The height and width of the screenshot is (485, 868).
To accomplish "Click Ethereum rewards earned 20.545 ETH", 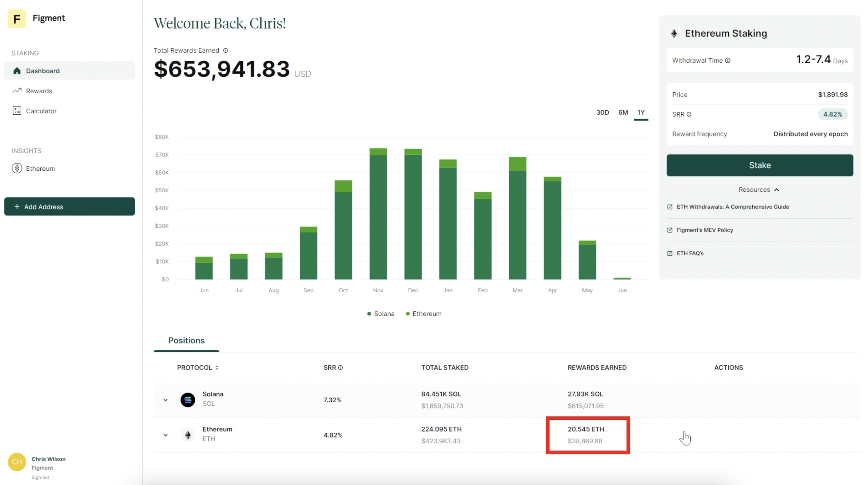I will (586, 429).
